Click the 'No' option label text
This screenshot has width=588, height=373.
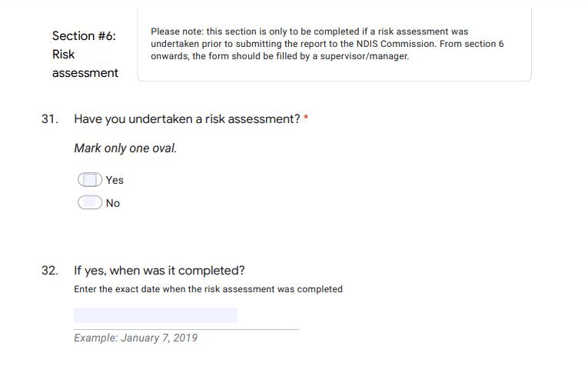(x=113, y=203)
